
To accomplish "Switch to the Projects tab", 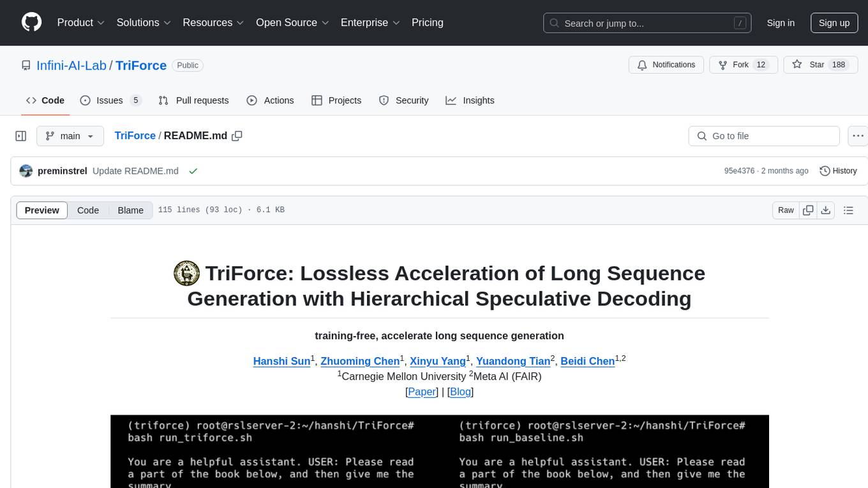I will point(336,100).
